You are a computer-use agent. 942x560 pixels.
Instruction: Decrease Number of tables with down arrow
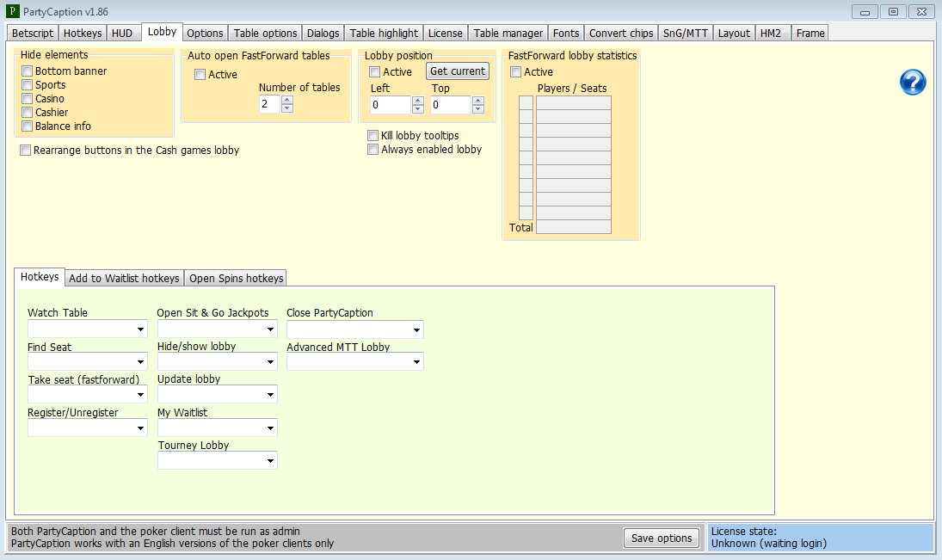coord(287,108)
